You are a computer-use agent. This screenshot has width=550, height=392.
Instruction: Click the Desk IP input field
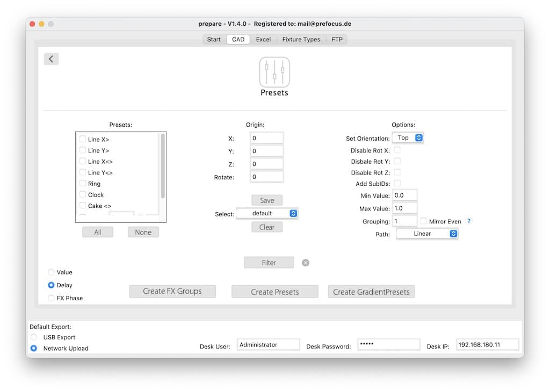point(487,345)
